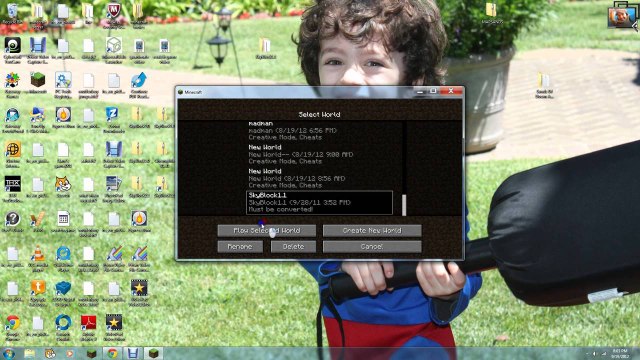Image resolution: width=640 pixels, height=360 pixels.
Task: Click the Cancel button
Action: (x=372, y=247)
